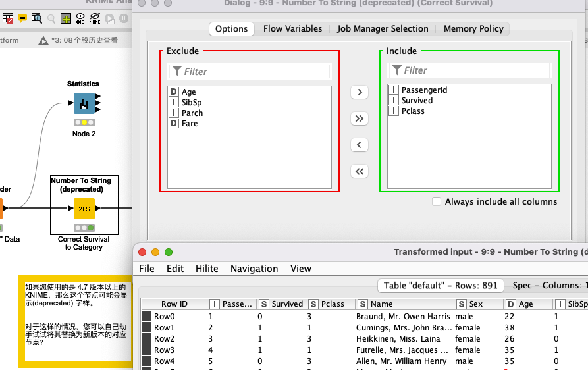Click the funnel icon in Exclude filter
588x370 pixels.
tap(177, 71)
